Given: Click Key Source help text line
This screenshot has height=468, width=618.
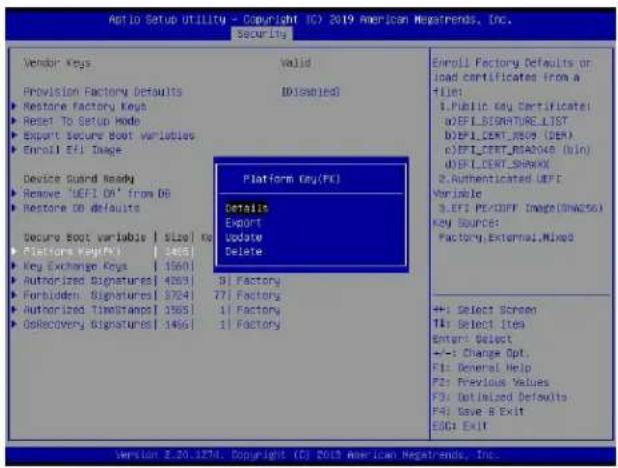Looking at the screenshot, I should (x=466, y=223).
